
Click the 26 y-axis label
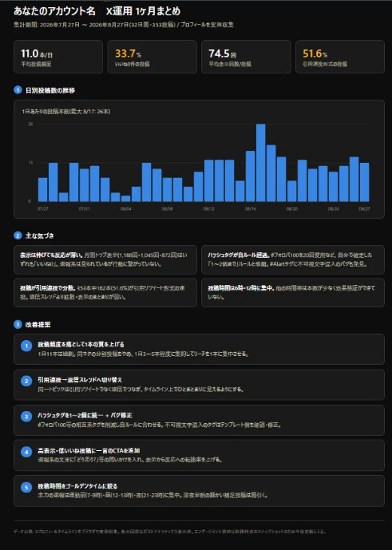point(30,124)
